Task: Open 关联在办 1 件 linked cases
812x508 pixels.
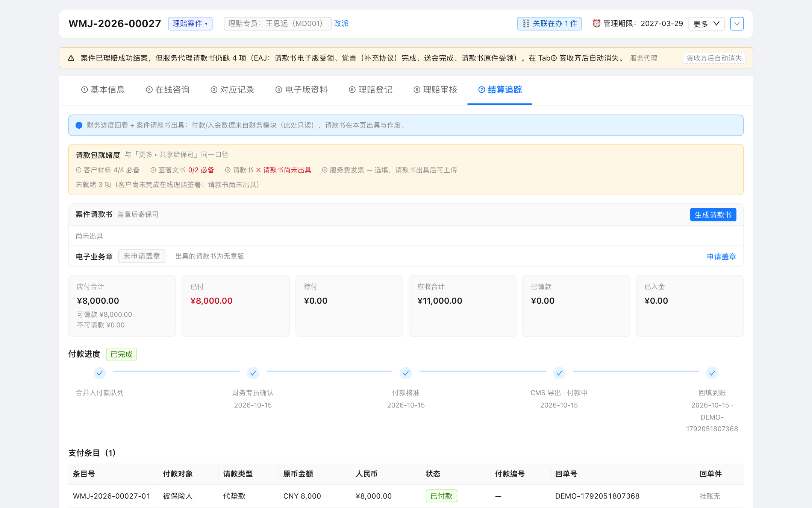Action: (550, 24)
